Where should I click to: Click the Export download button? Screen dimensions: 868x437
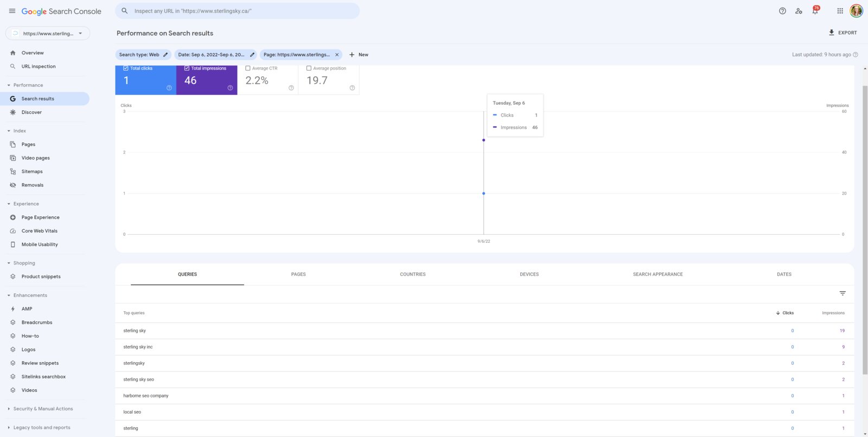point(843,33)
